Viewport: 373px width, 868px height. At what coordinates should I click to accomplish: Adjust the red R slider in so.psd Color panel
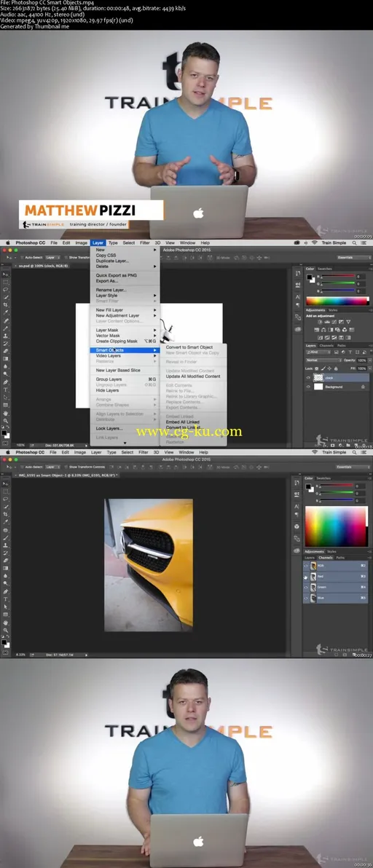coord(337,276)
